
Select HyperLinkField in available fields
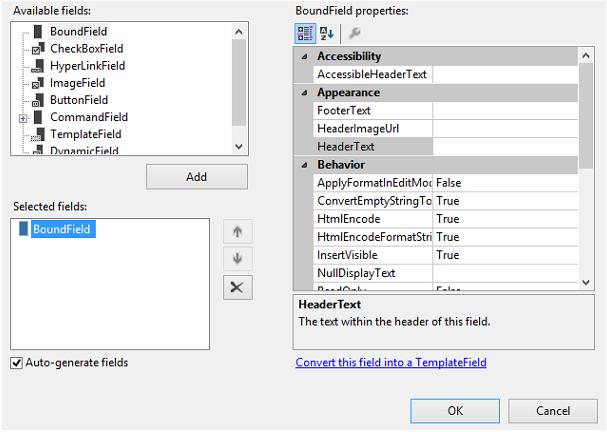coord(87,66)
